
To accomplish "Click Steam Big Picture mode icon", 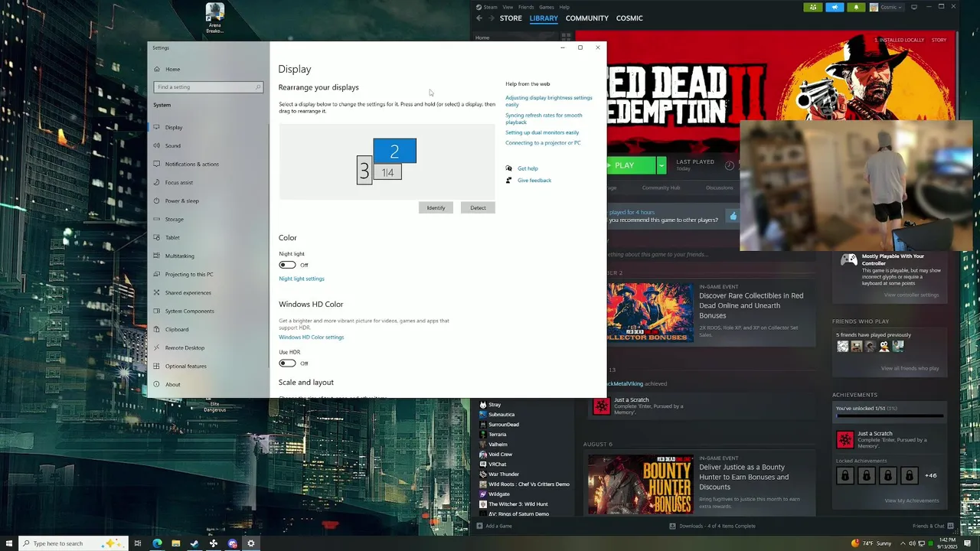I will 914,7.
